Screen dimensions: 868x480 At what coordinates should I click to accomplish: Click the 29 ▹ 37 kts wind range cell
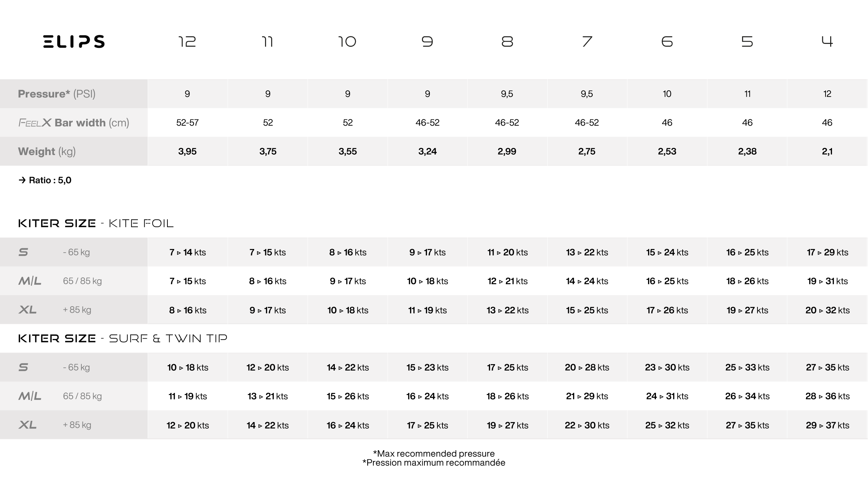click(x=827, y=425)
